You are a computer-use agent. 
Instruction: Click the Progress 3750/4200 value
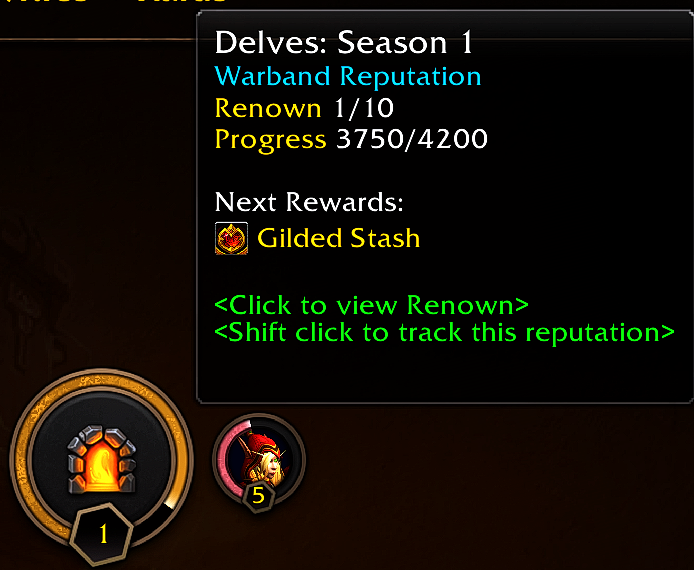pyautogui.click(x=412, y=139)
